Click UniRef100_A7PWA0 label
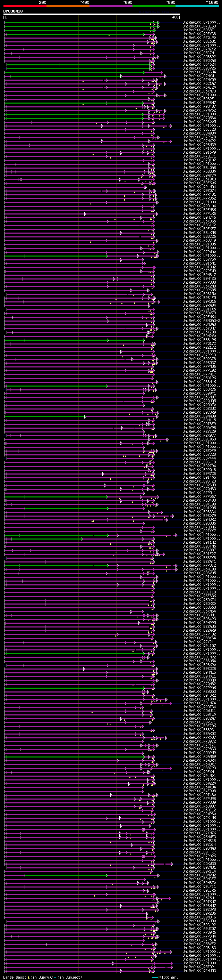This screenshot has width=222, height=980. (199, 252)
